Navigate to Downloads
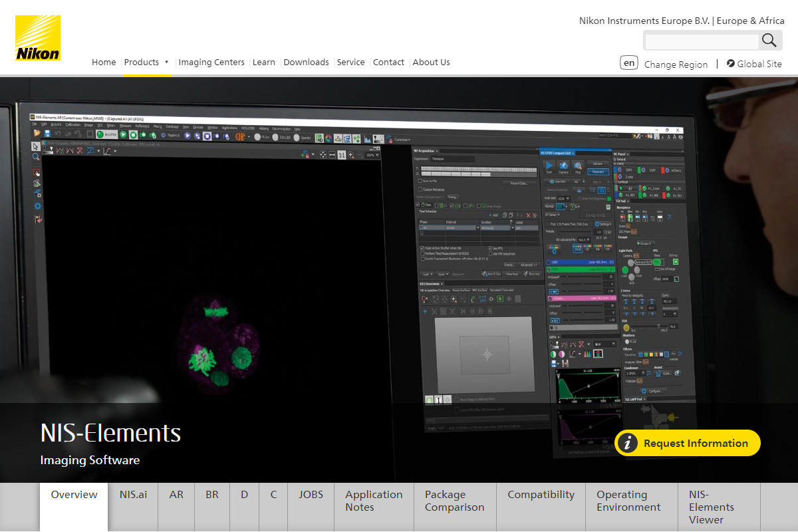This screenshot has height=532, width=798. 306,63
